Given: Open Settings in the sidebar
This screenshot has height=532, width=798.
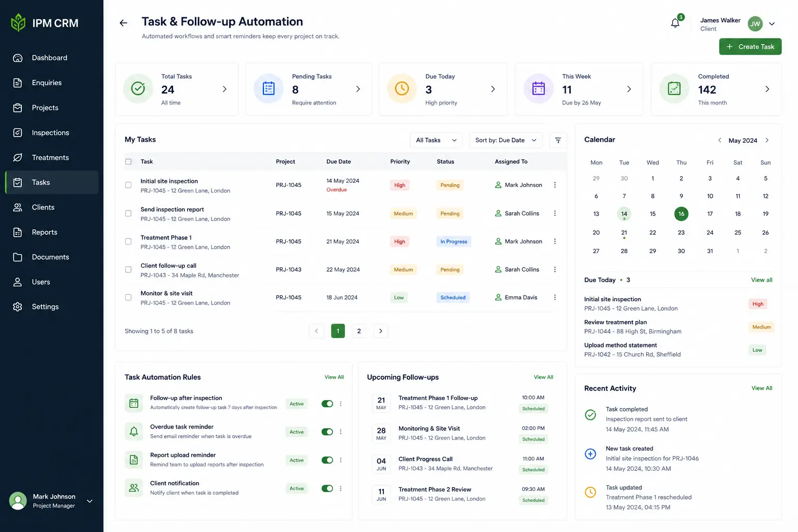Looking at the screenshot, I should click(51, 307).
